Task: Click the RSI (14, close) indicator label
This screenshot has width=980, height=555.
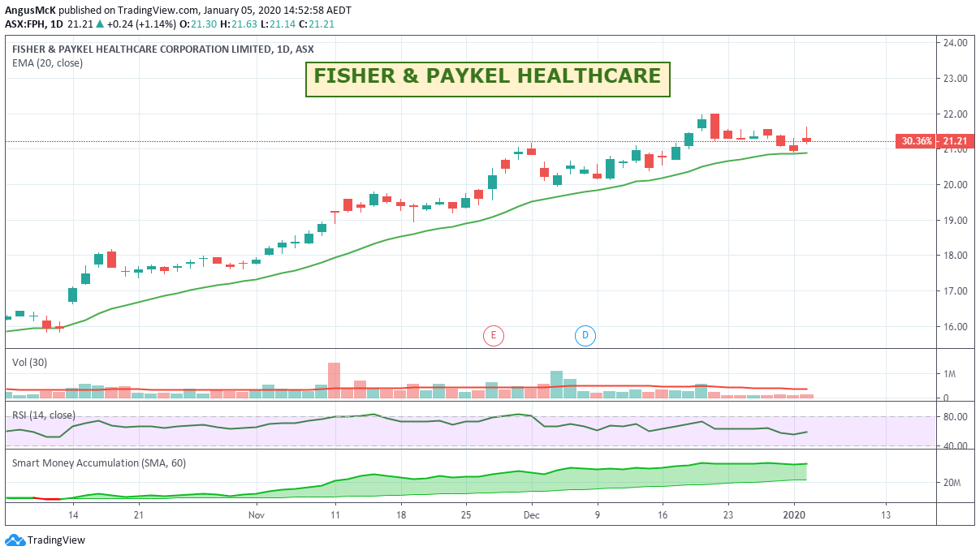Action: [44, 415]
